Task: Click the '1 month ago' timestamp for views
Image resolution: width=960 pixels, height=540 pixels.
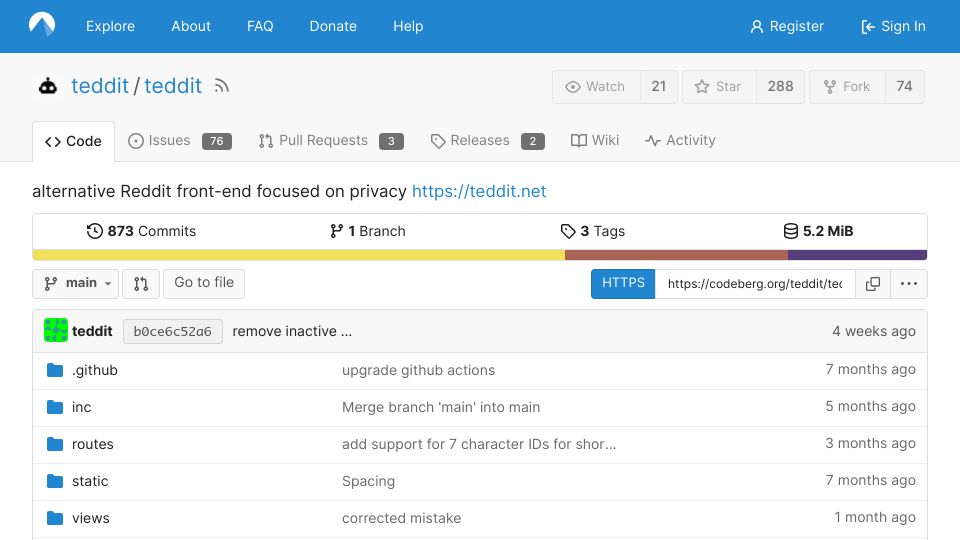Action: (875, 517)
